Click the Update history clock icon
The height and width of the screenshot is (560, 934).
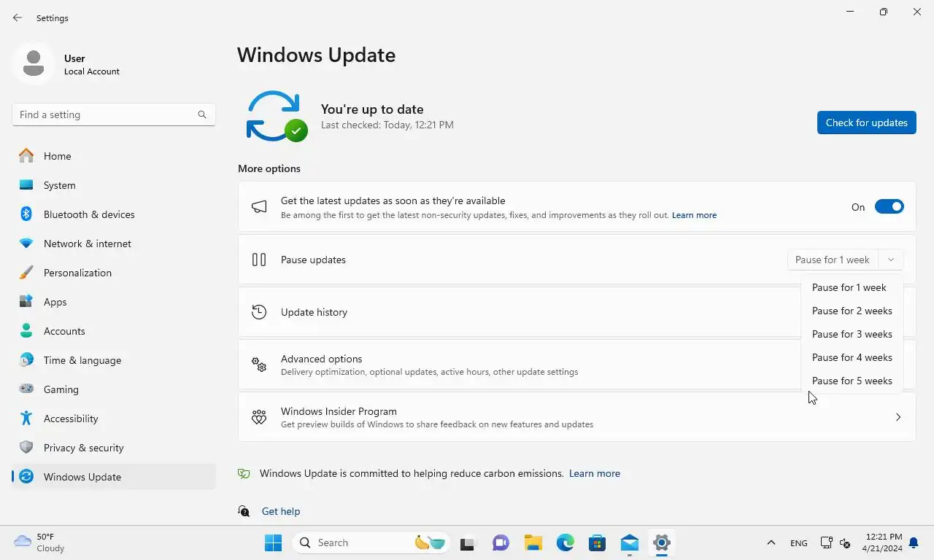click(259, 312)
